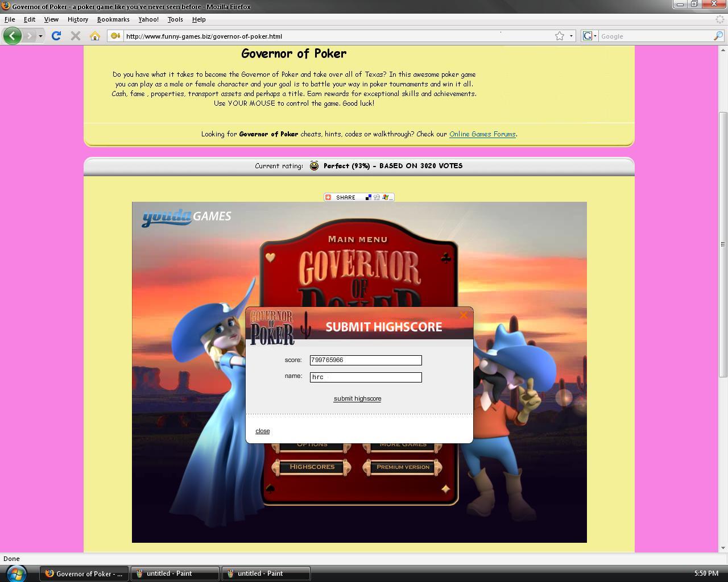Switch to the first untitled - Paint window

[175, 573]
